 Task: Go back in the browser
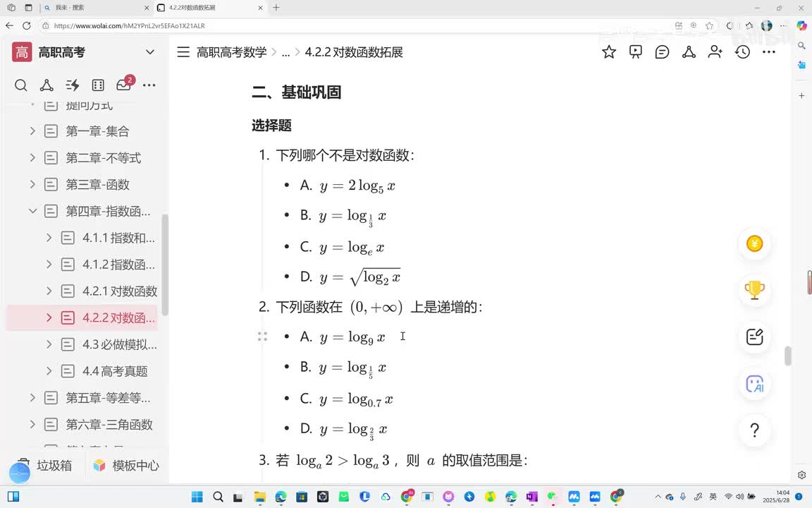pyautogui.click(x=9, y=25)
